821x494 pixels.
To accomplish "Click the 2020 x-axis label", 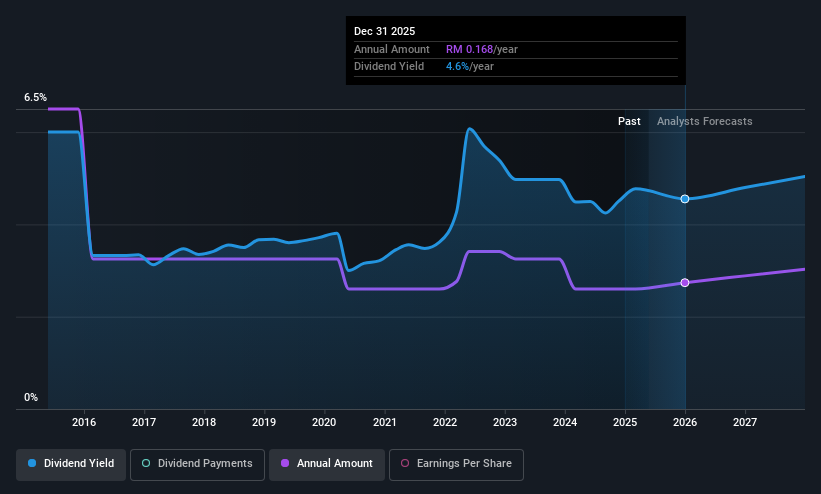I will (324, 422).
